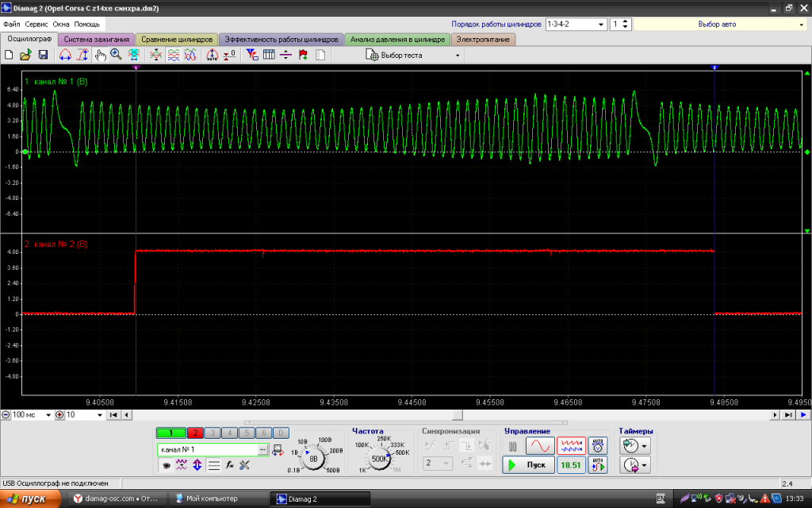Select the vertical measurement cursor tool
Screen dimensions: 812x508
(x=82, y=55)
